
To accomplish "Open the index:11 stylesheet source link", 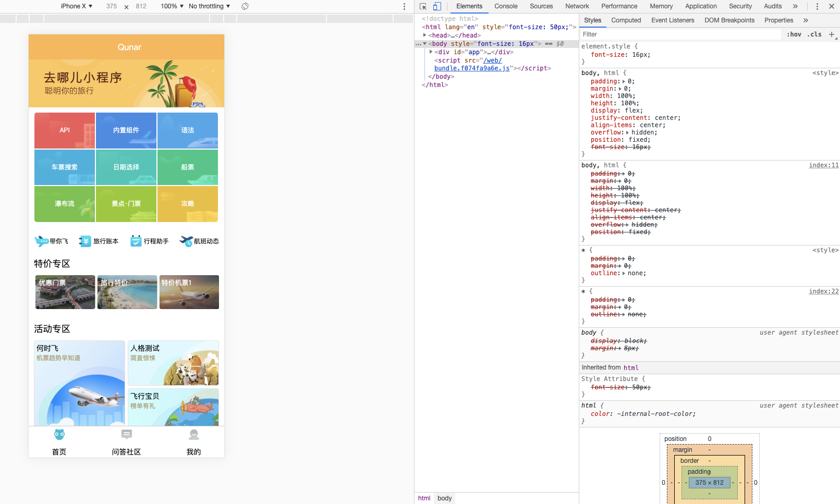I will click(x=824, y=165).
